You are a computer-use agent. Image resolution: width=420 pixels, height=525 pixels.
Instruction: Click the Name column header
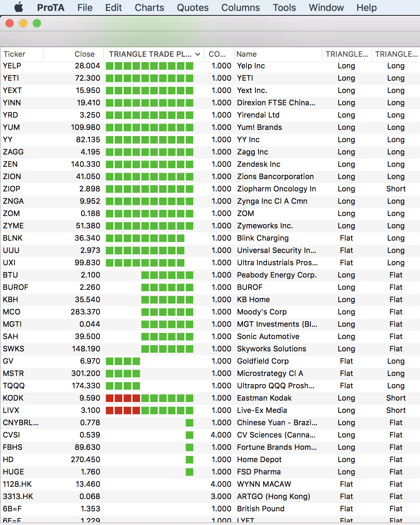click(x=247, y=54)
